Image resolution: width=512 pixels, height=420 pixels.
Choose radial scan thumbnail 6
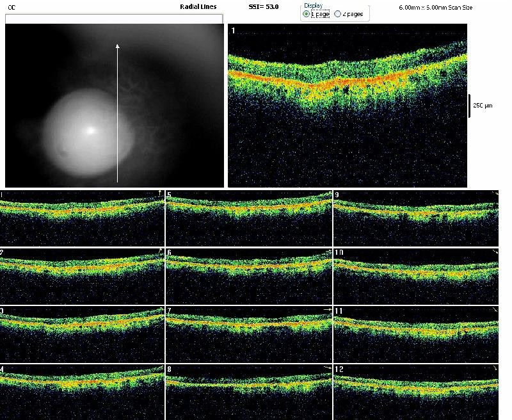[248, 276]
